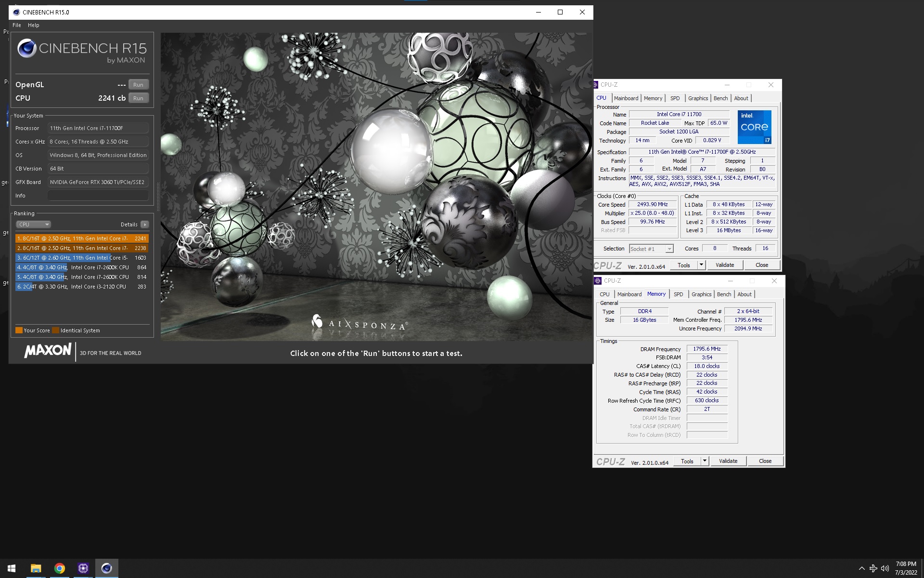Open Graphics tab in lower CPU-Z
The image size is (924, 578).
click(701, 294)
